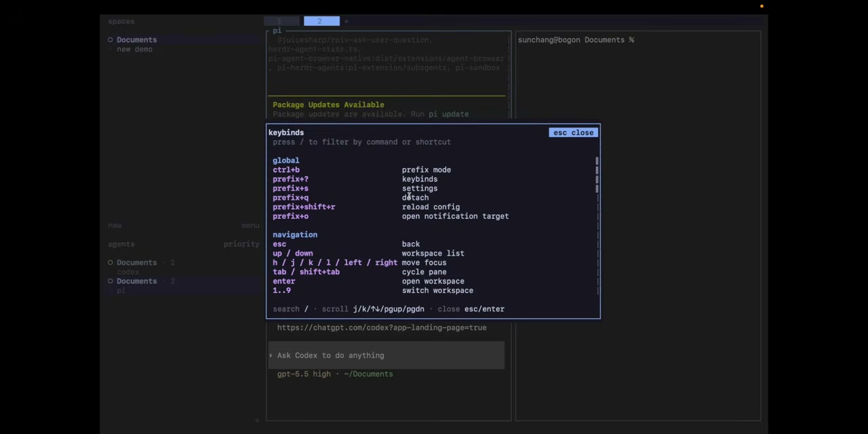This screenshot has width=868, height=434.
Task: Click the 'open workspace' command entry
Action: [433, 281]
